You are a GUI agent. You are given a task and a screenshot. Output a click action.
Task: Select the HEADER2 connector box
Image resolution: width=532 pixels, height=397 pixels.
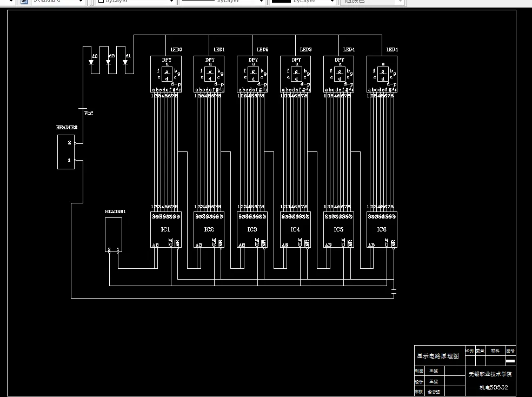(66, 151)
